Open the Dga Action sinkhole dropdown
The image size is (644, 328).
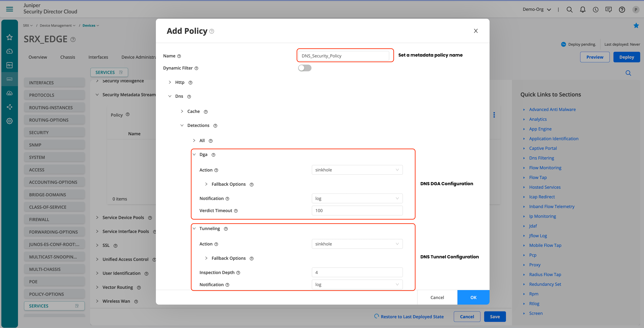pyautogui.click(x=357, y=170)
